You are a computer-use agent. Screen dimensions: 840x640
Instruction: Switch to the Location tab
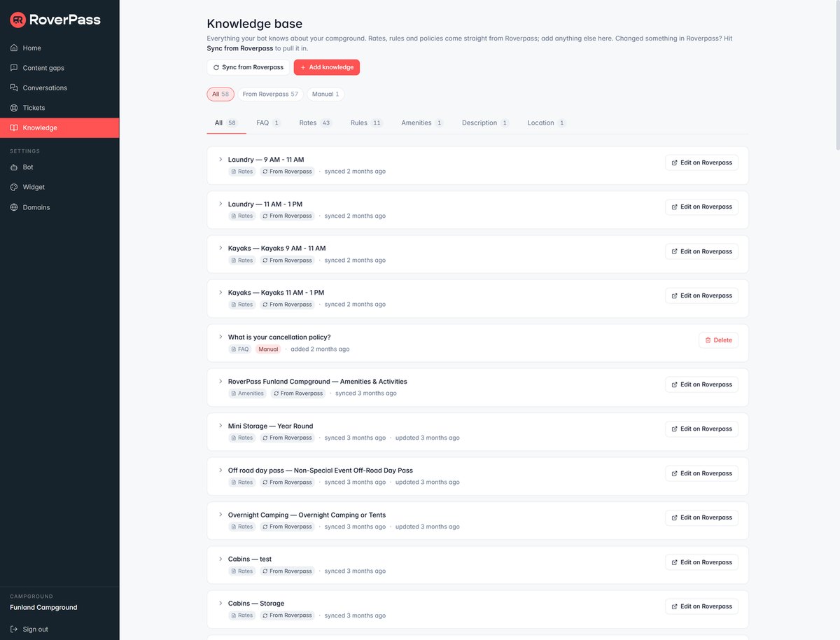pos(547,123)
